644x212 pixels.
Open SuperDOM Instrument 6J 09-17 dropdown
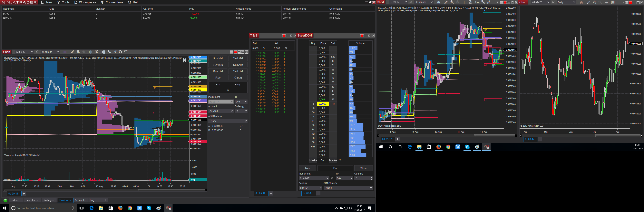coord(314,178)
